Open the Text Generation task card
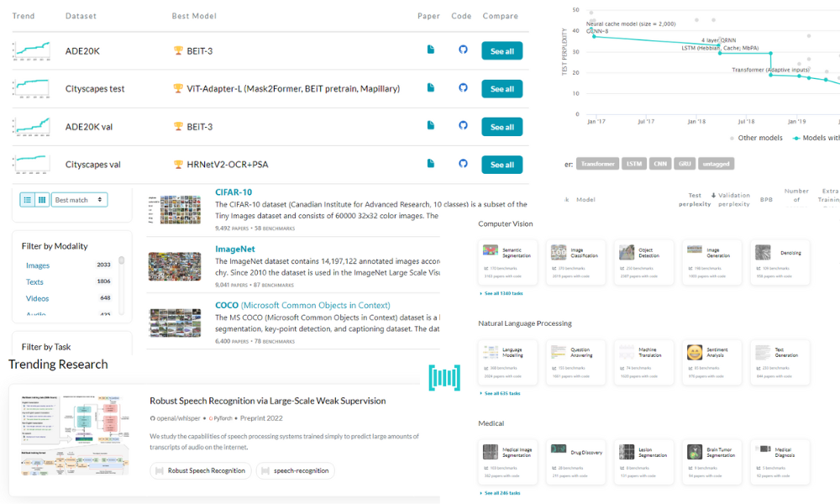 (x=780, y=362)
